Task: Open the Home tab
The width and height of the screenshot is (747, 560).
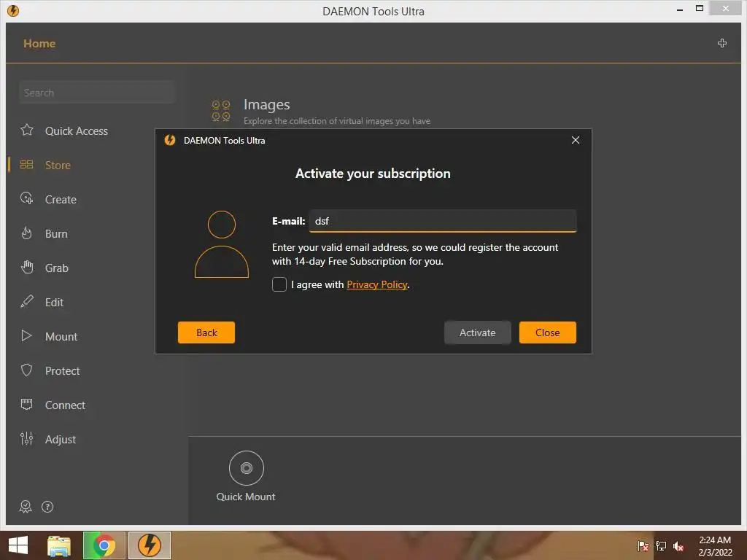Action: 39,43
